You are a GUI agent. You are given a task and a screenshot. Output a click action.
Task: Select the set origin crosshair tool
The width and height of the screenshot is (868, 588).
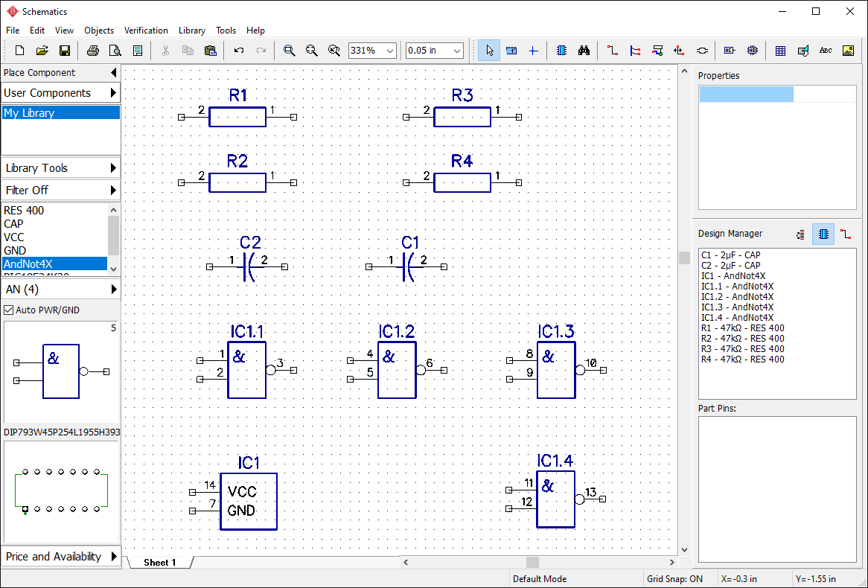click(x=533, y=51)
